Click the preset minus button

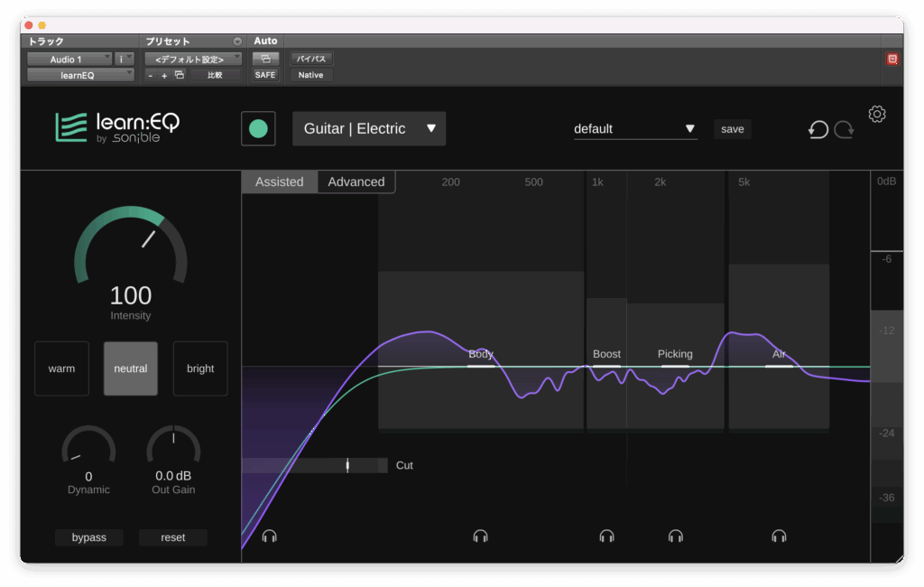[x=151, y=76]
